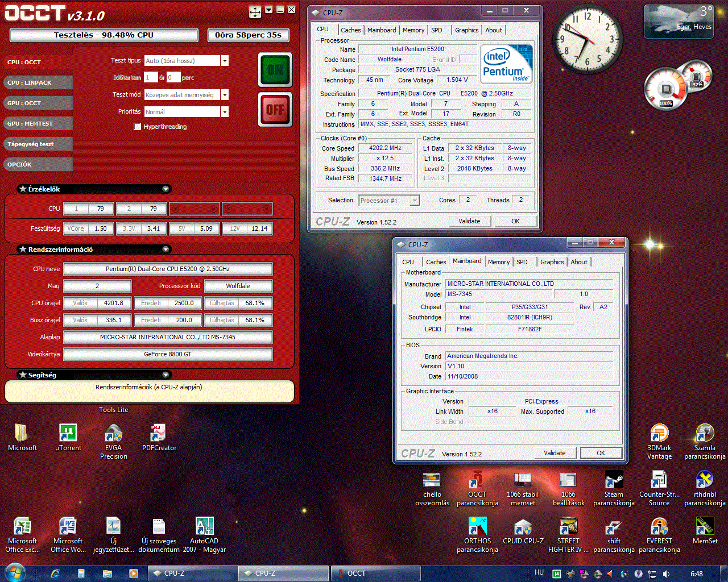Viewport: 728px width, 582px height.
Task: Switch to SPD tab in top CPU-Z window
Action: [x=437, y=30]
